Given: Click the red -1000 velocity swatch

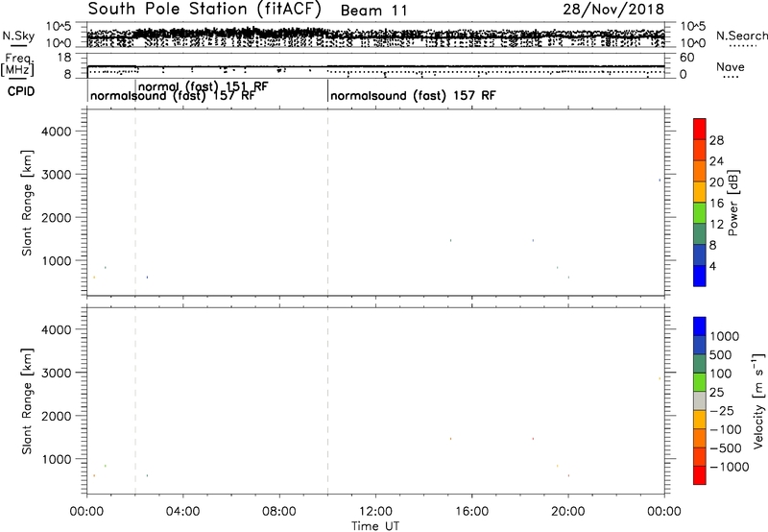Looking at the screenshot, I should [700, 475].
